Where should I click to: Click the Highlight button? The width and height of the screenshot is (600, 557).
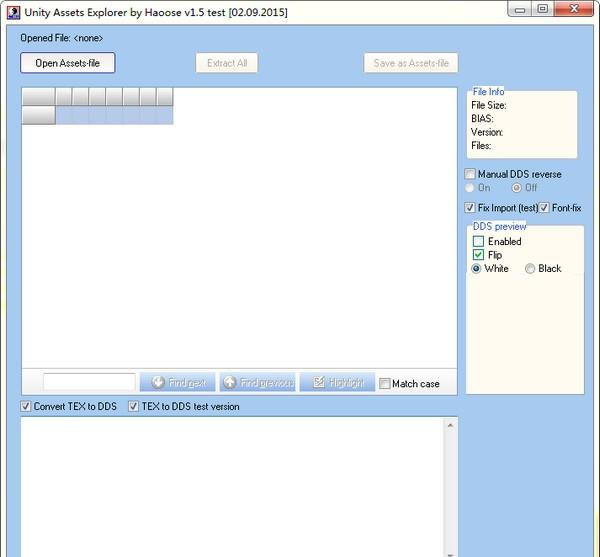(338, 382)
